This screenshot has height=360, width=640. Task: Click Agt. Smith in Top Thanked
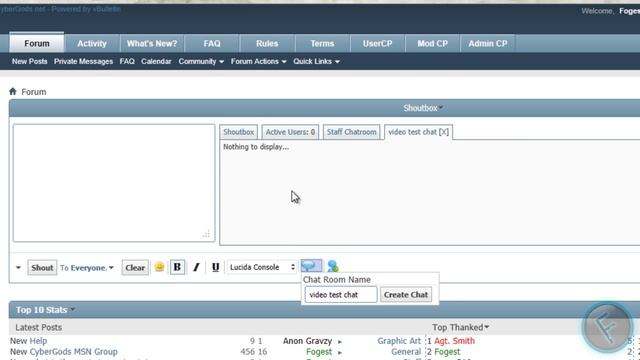[x=454, y=341]
